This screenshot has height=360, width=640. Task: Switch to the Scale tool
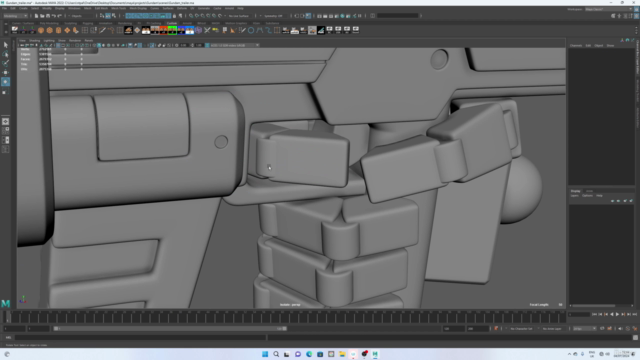point(5,91)
